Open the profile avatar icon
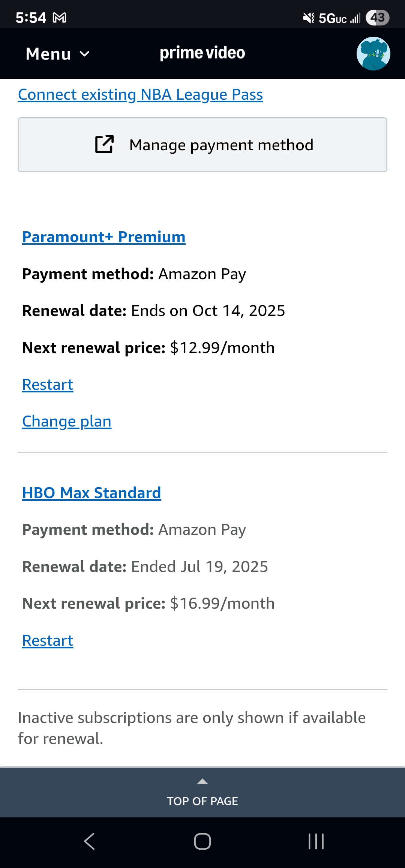Screen dimensions: 405x868 [373, 54]
